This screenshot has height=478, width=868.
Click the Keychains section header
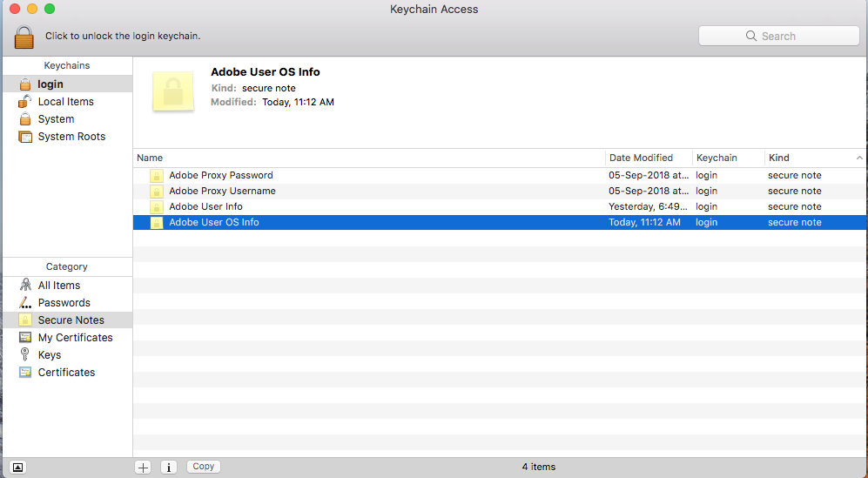[x=67, y=65]
